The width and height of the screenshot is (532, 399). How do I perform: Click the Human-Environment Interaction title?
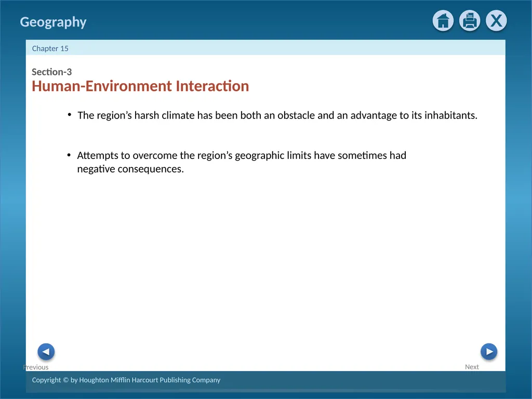click(x=140, y=86)
